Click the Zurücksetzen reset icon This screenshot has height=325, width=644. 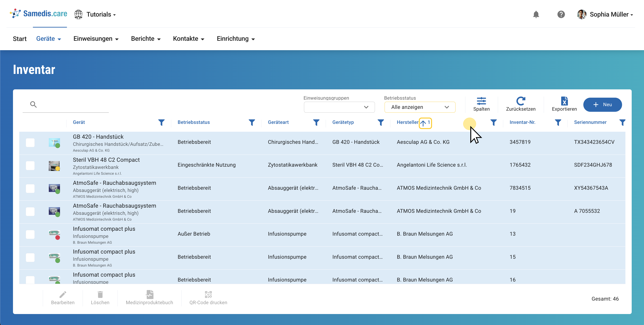pos(520,104)
